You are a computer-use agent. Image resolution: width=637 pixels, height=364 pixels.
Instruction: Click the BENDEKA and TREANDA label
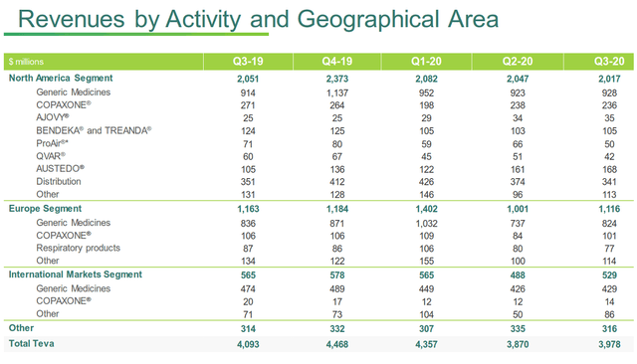click(94, 130)
